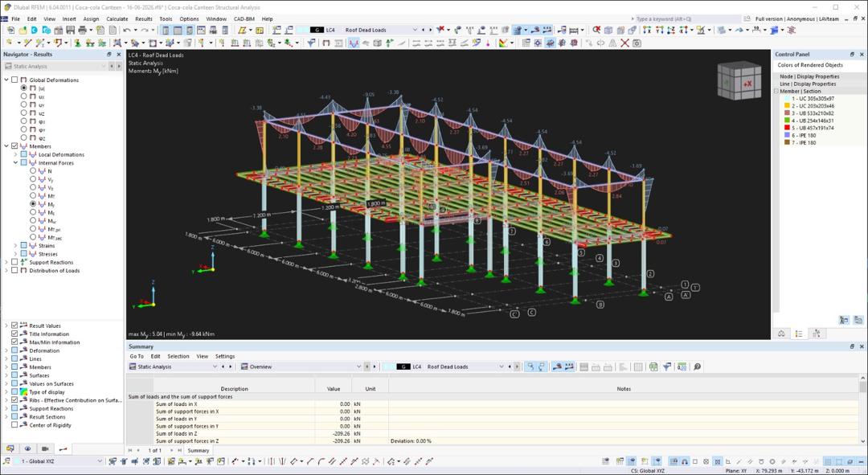Click the Print icon in toolbar
868x475 pixels.
click(x=83, y=30)
